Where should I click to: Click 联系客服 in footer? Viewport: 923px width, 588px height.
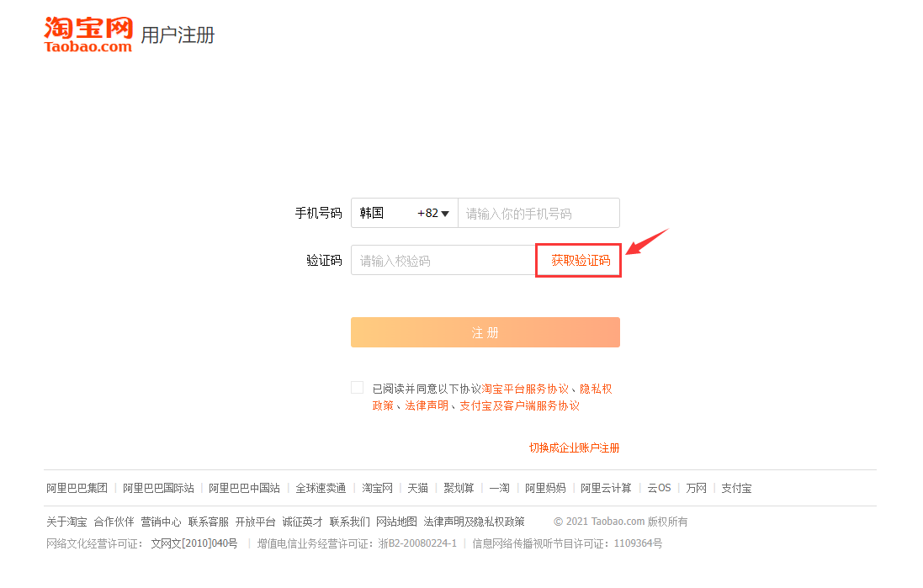(x=209, y=522)
